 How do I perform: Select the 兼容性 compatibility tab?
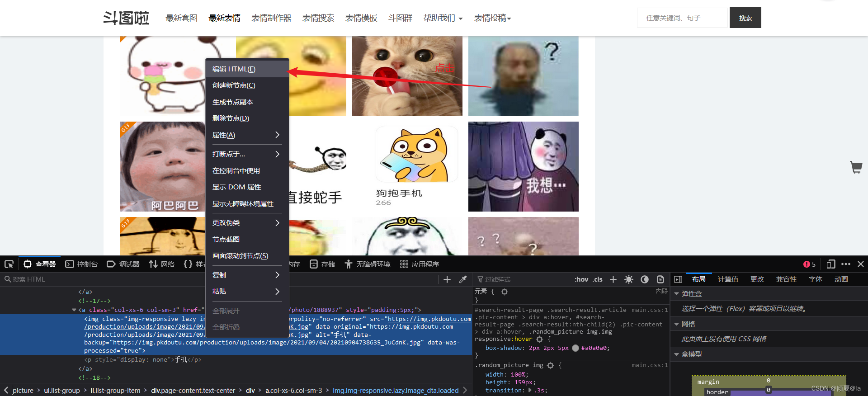tap(786, 279)
